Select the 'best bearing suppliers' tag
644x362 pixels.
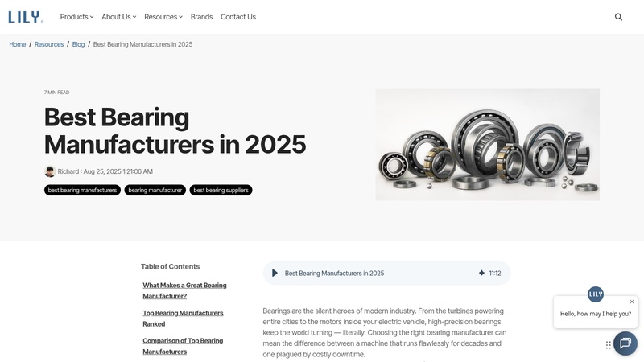(221, 190)
